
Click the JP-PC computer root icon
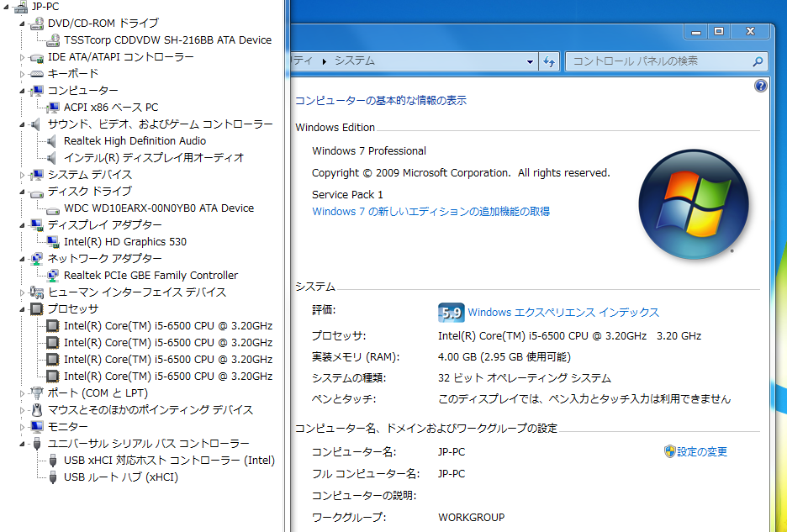point(20,7)
